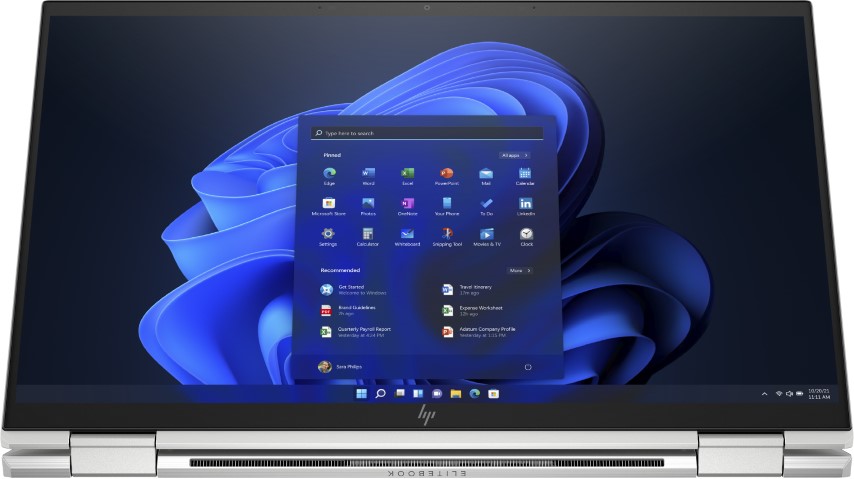
Task: Open the Expense Worksheet file
Action: [473, 311]
